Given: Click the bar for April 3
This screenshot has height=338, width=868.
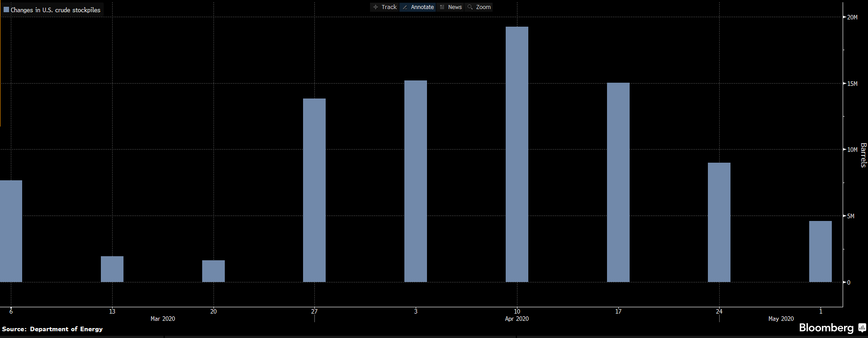Looking at the screenshot, I should (415, 181).
